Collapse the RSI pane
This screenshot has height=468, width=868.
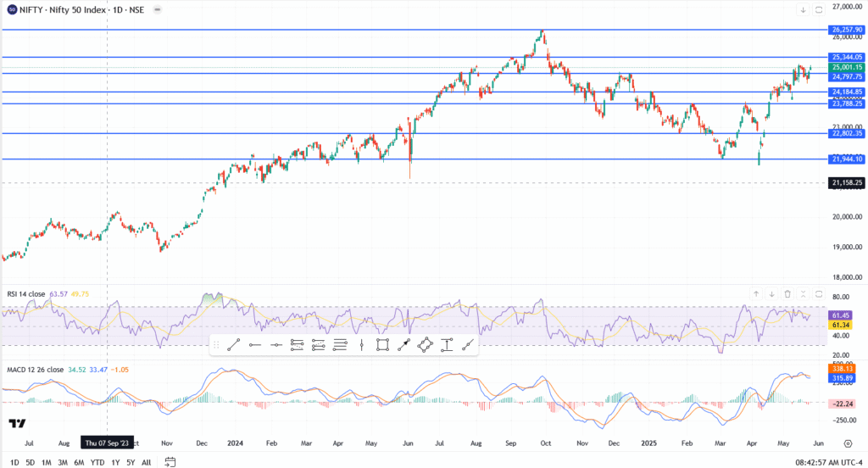(x=804, y=294)
